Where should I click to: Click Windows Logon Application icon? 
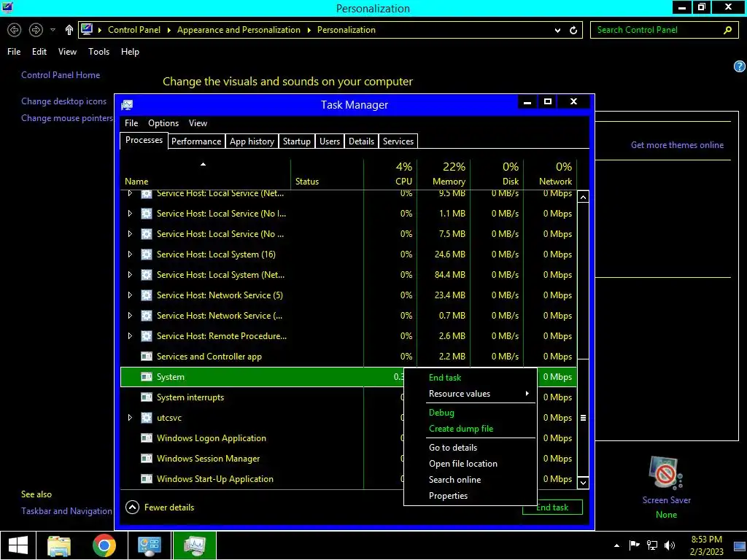coord(147,438)
